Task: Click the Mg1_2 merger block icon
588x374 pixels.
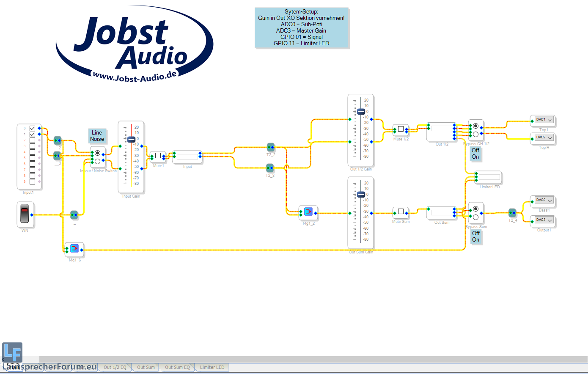Action: point(308,212)
